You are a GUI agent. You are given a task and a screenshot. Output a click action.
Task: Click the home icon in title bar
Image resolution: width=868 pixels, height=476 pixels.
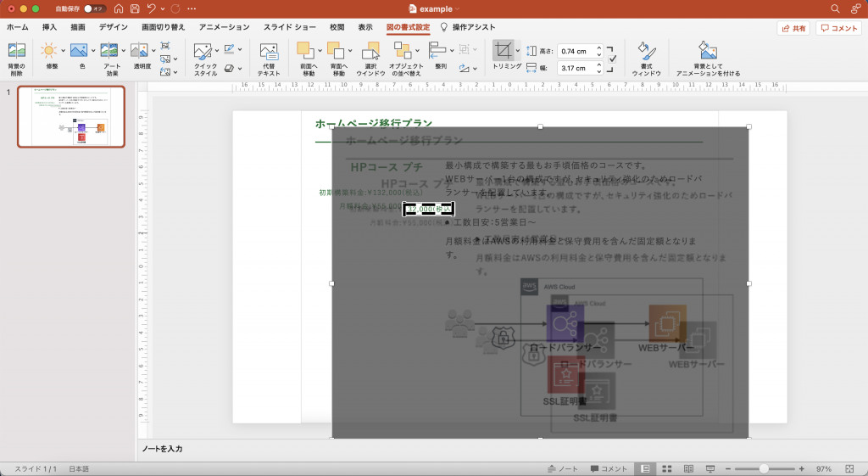[119, 8]
